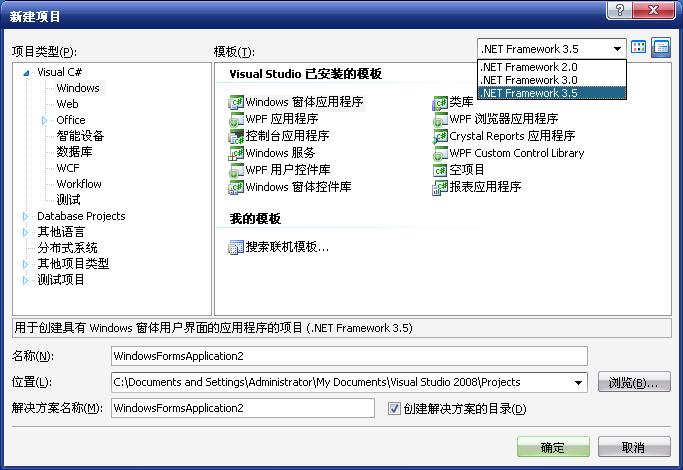
Task: Choose .NET Framework 2.0 from list
Action: click(551, 67)
